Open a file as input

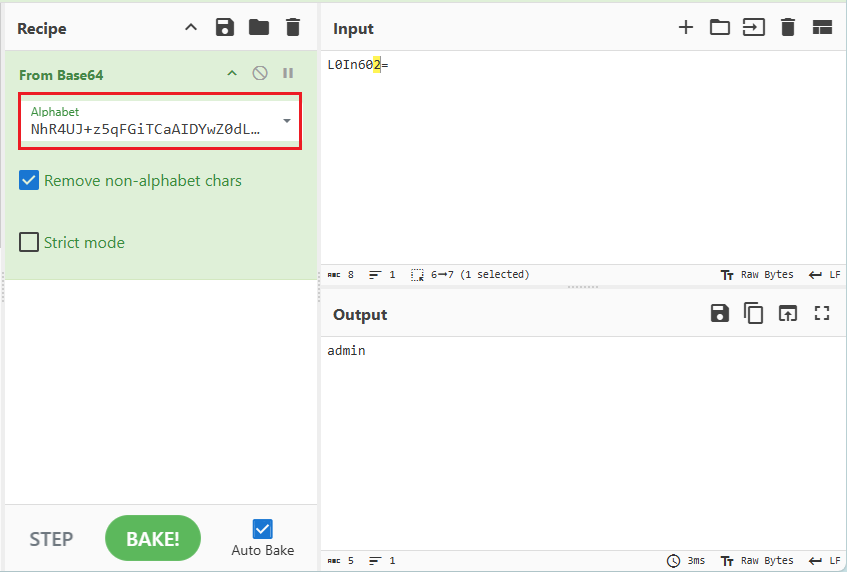coord(753,28)
